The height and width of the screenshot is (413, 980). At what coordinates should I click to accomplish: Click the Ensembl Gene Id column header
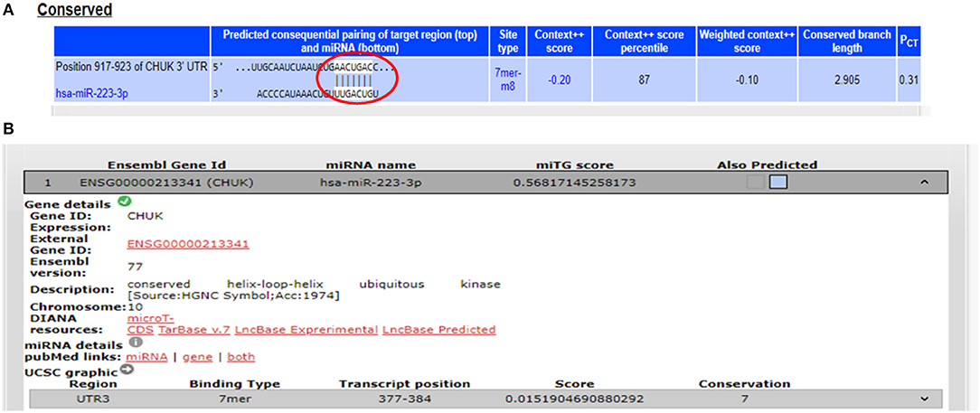[x=167, y=165]
